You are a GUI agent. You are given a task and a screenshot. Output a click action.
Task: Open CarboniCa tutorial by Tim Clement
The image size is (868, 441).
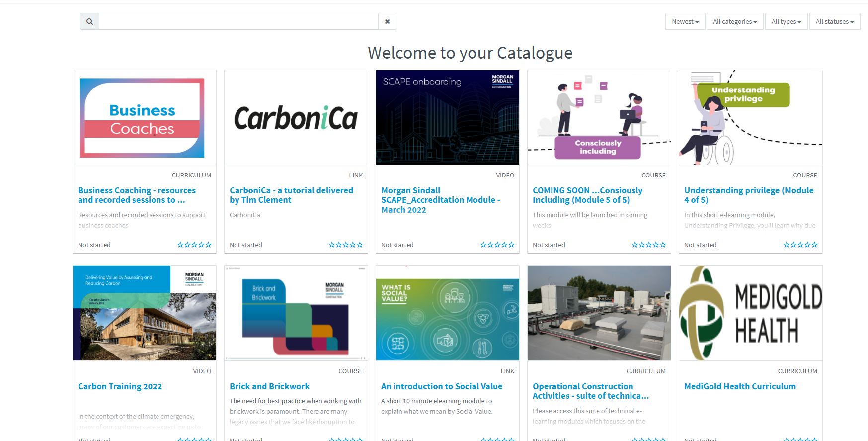click(291, 195)
